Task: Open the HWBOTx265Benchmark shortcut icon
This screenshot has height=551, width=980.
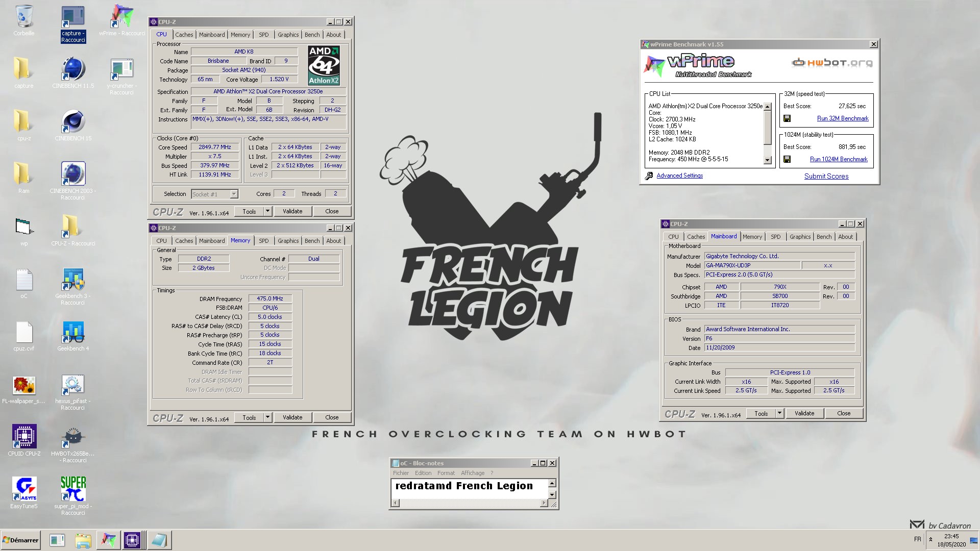Action: pyautogui.click(x=73, y=445)
